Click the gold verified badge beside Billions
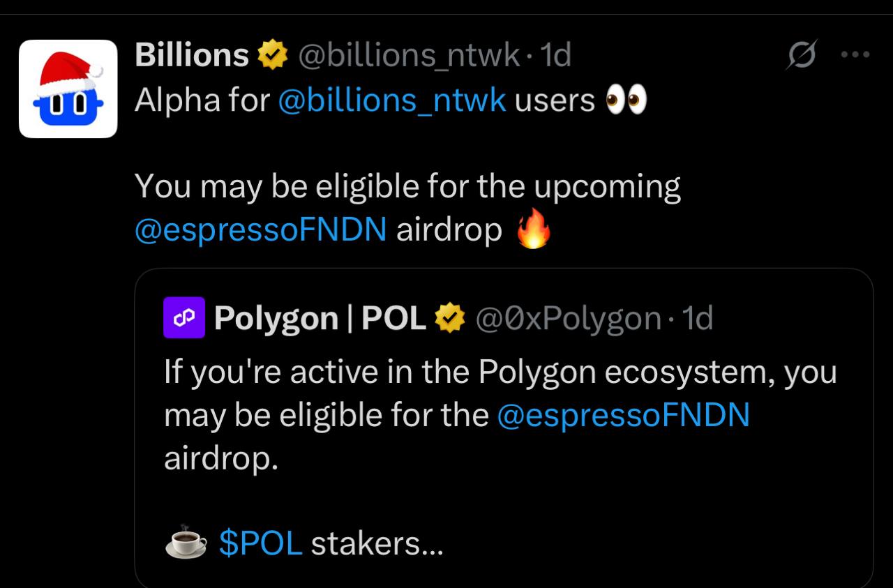Viewport: 893px width, 588px height. click(x=273, y=55)
